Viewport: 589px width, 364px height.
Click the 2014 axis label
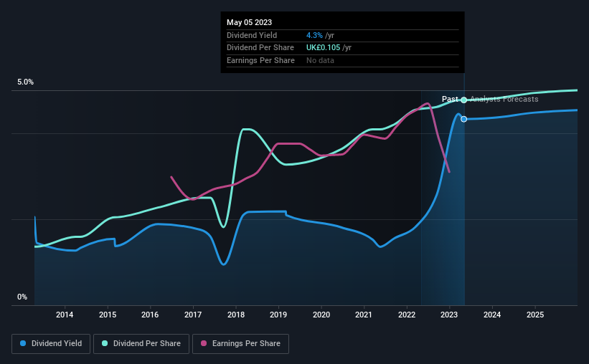click(65, 315)
